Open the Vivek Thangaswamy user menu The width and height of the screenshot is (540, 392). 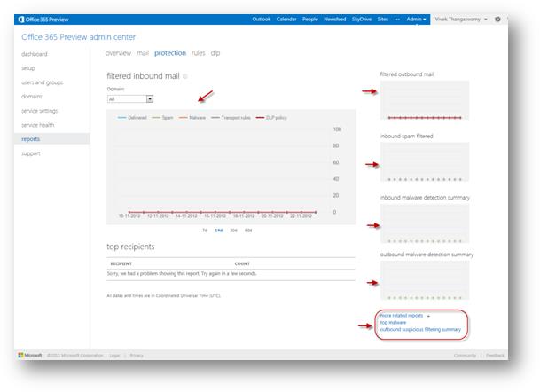[462, 19]
